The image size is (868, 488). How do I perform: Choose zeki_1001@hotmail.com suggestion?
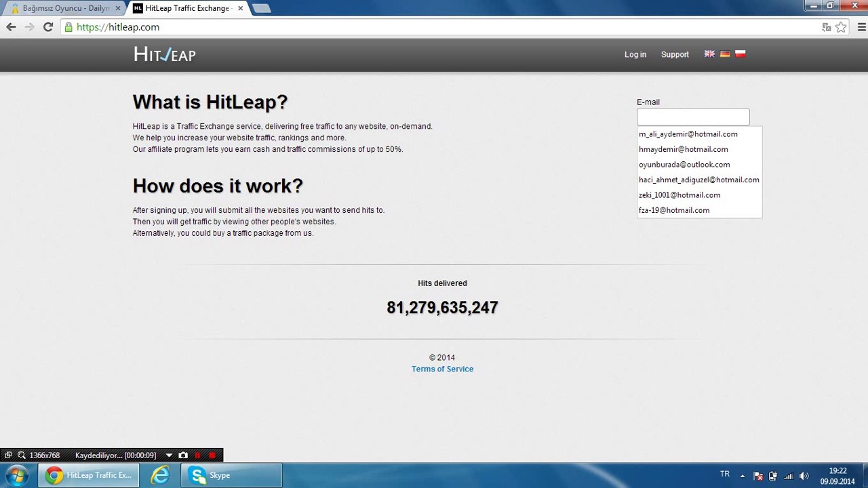point(699,195)
